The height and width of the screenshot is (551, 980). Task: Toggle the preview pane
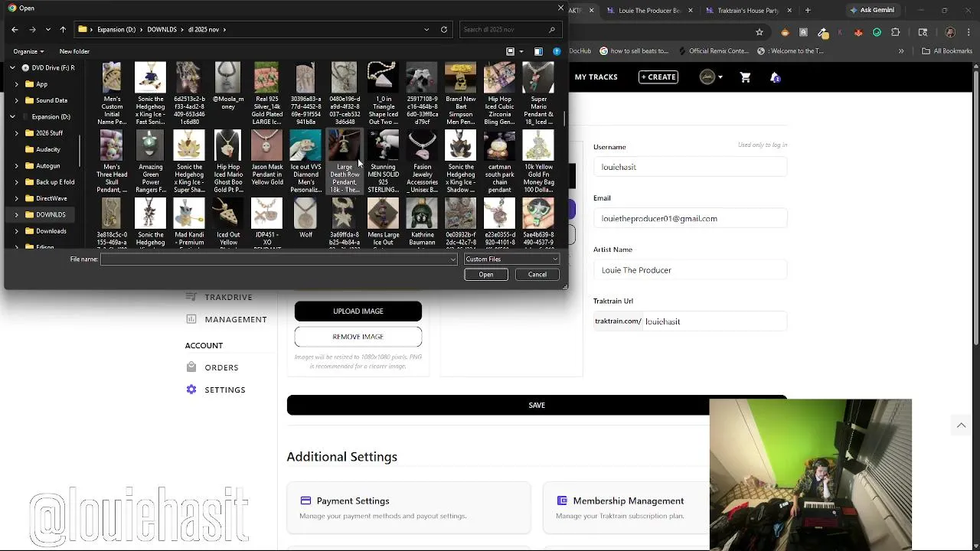(538, 51)
